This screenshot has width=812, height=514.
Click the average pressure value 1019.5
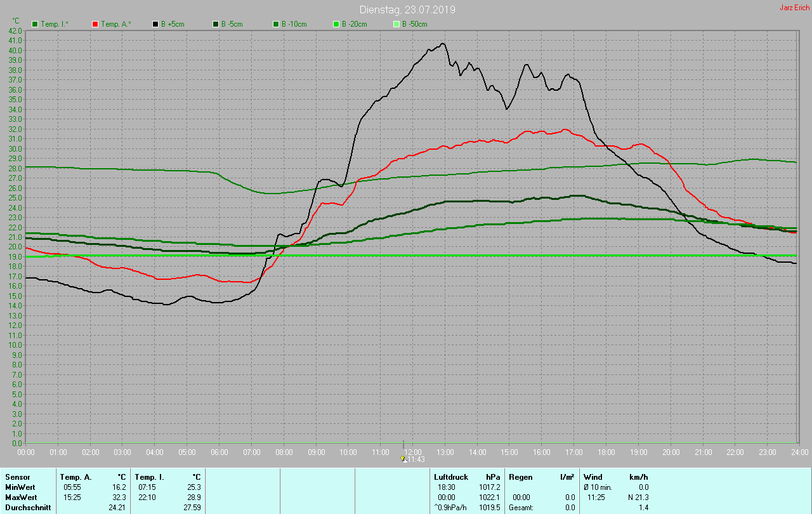[489, 508]
